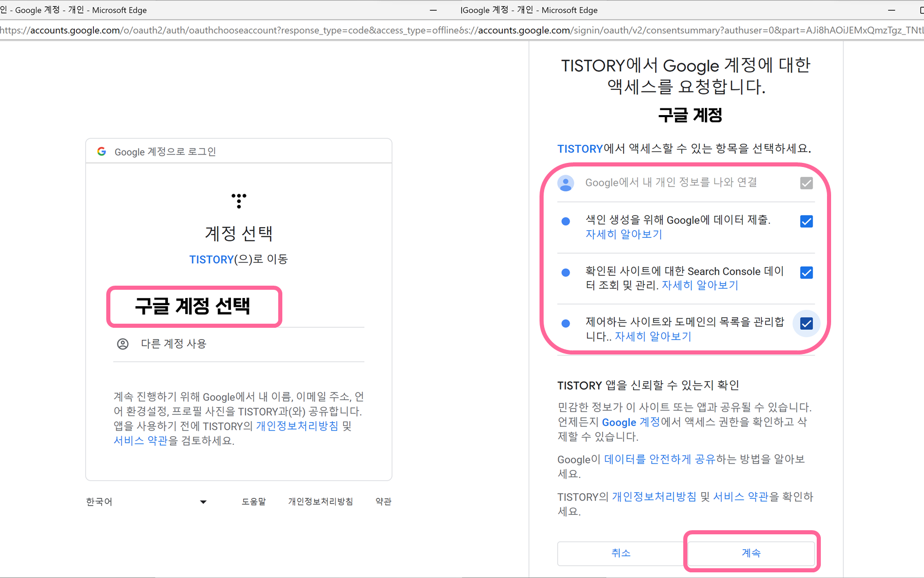Open 데이터를 안전하게 공유 link

coord(660,459)
